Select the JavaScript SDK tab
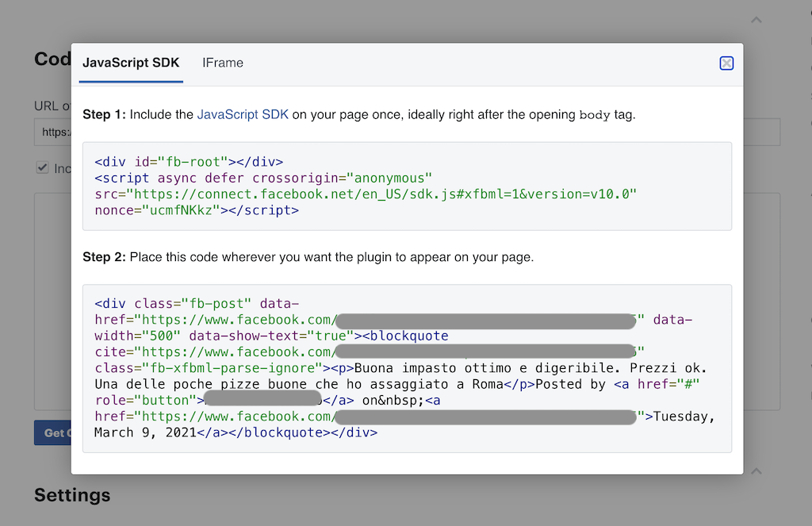812x526 pixels. tap(131, 63)
